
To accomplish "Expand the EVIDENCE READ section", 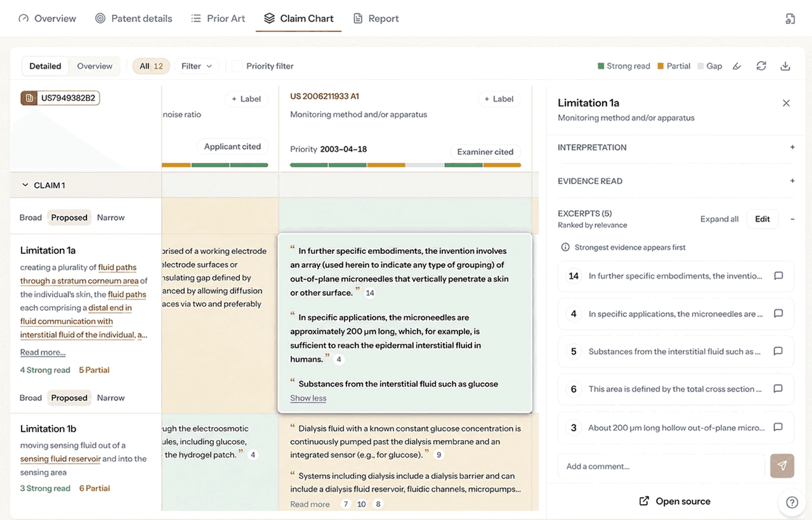I will click(792, 181).
